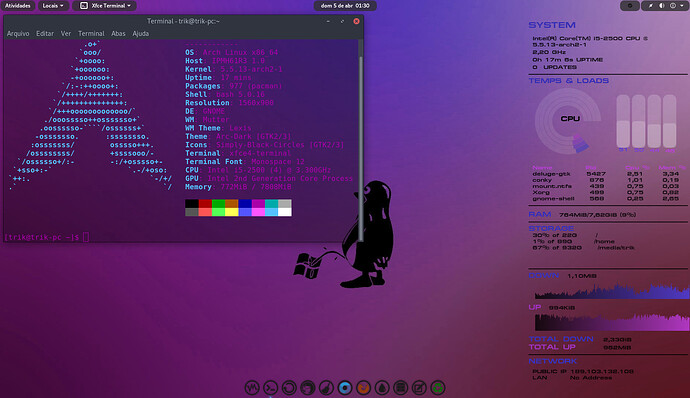Open the stacked drawers file manager dock icon

(400, 388)
